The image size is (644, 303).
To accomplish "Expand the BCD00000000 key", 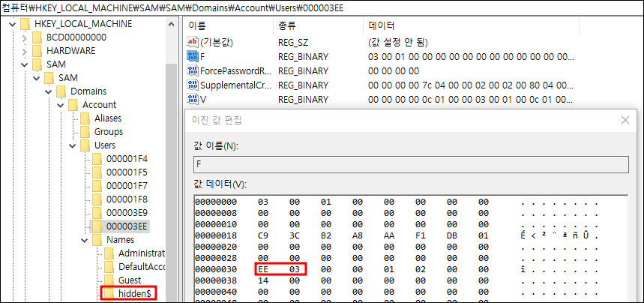I will click(25, 37).
